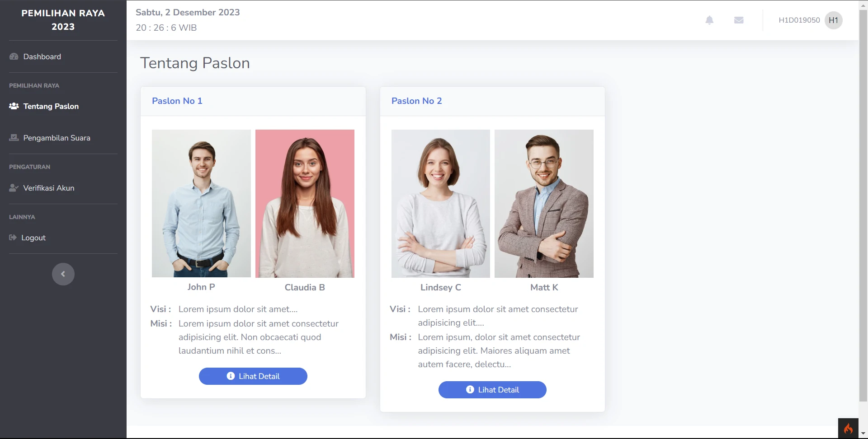Collapse the sidebar with chevron button
Viewport: 868px width, 439px height.
pos(63,274)
